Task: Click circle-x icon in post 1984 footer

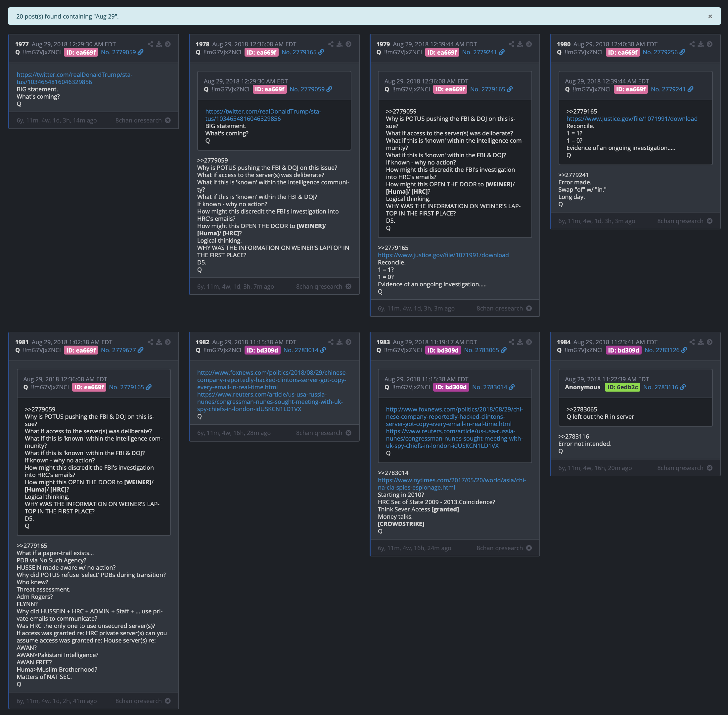Action: [x=709, y=467]
